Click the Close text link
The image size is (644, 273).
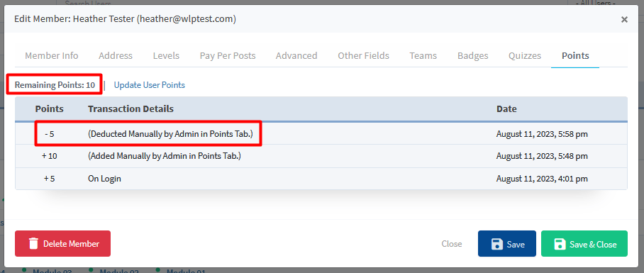point(452,244)
